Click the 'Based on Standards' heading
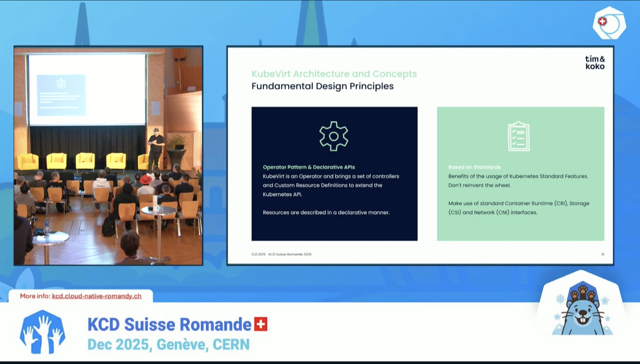 pos(474,167)
